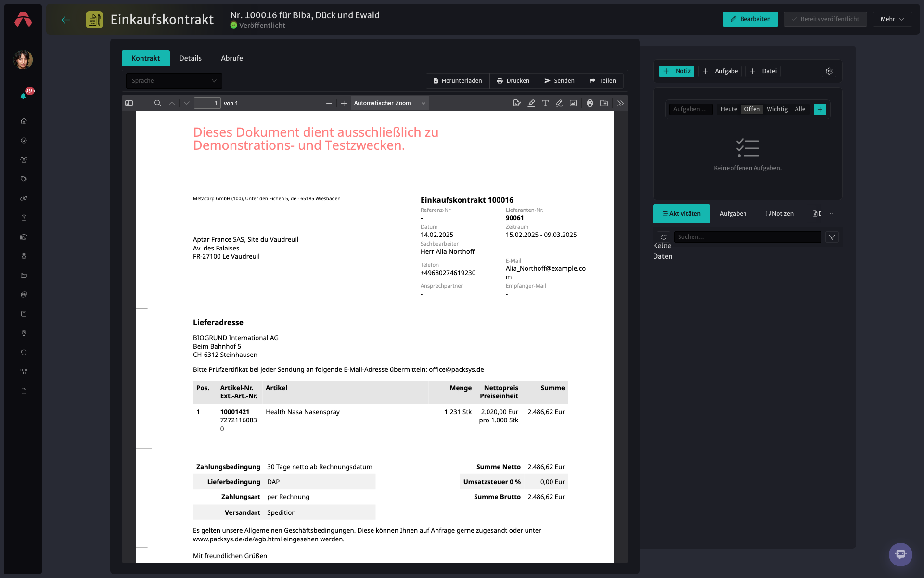924x578 pixels.
Task: Focus the activities Suchen field
Action: click(747, 237)
